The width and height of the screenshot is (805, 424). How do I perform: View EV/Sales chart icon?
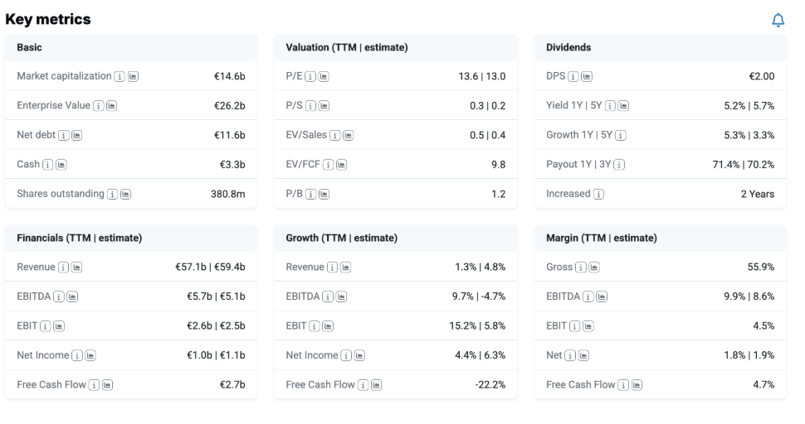point(347,135)
